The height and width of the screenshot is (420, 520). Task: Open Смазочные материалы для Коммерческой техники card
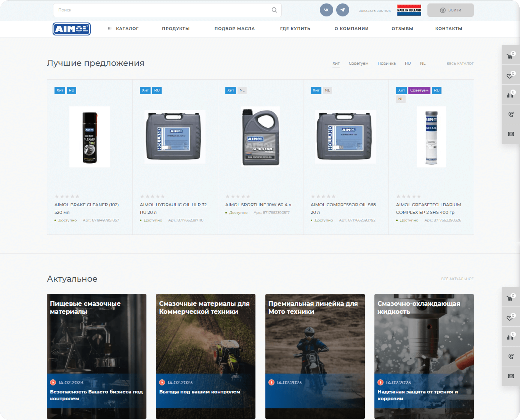pyautogui.click(x=205, y=356)
